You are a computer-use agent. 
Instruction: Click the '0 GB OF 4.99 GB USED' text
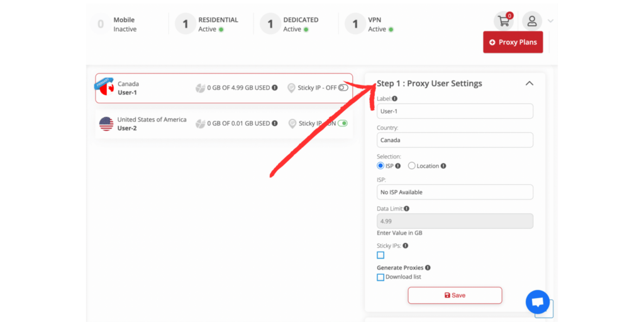[x=238, y=87]
